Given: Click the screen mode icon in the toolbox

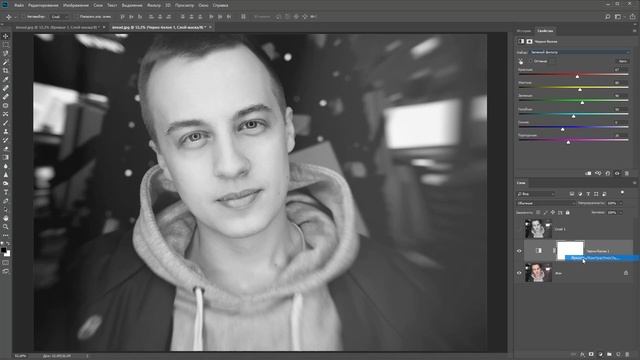Looking at the screenshot, I should 6,271.
